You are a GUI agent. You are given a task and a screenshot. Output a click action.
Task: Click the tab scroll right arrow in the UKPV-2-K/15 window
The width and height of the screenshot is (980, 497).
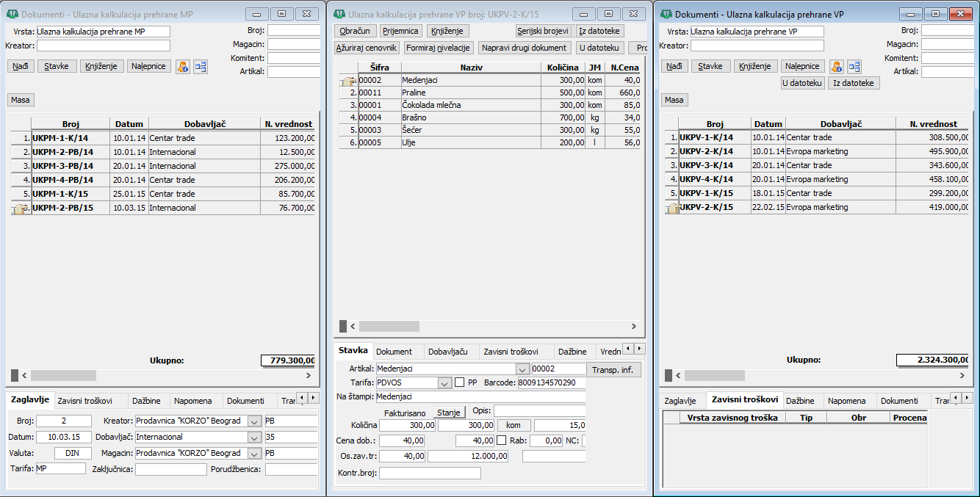pyautogui.click(x=639, y=349)
